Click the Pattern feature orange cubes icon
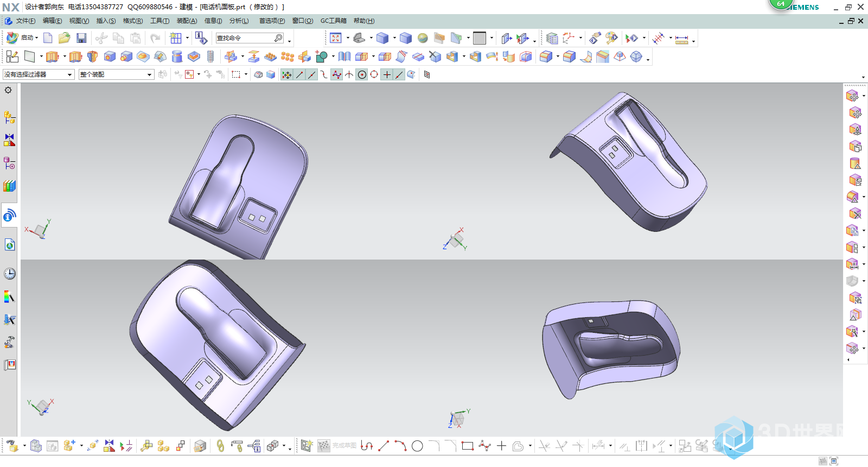The image size is (868, 467). 288,56
